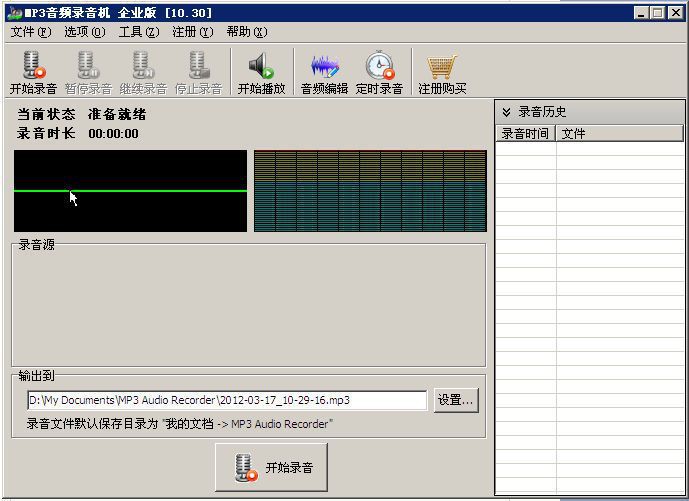Image resolution: width=689 pixels, height=501 pixels.
Task: Click the 输出到 group label
Action: [x=36, y=376]
